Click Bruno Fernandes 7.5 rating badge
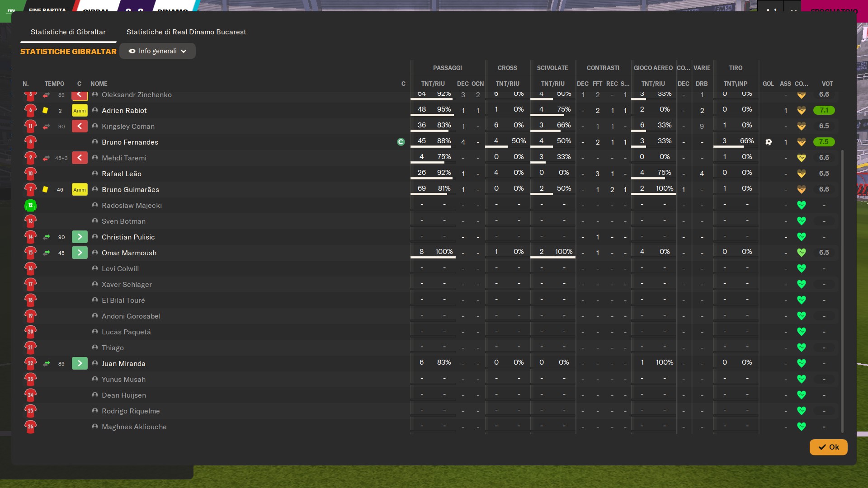Viewport: 868px width, 488px height. [x=824, y=142]
